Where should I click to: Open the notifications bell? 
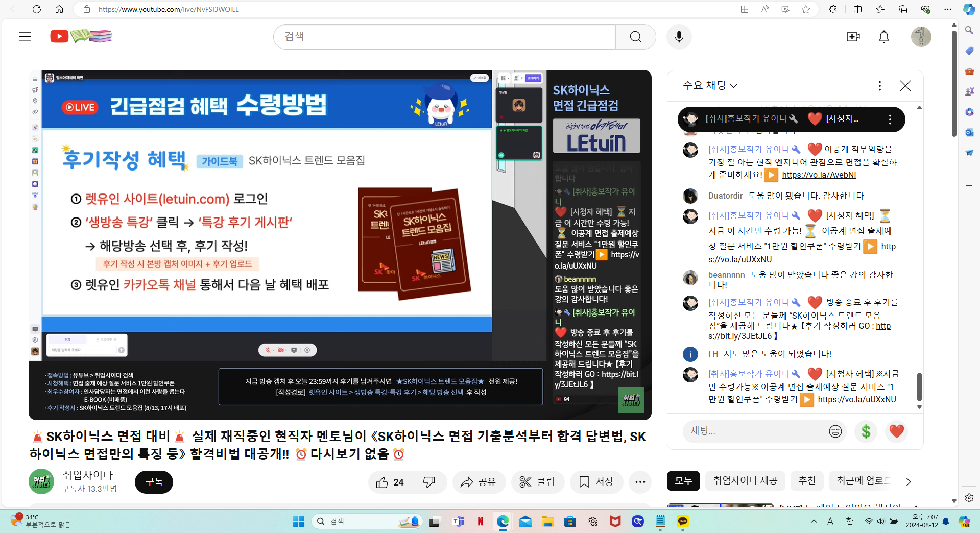(x=883, y=37)
